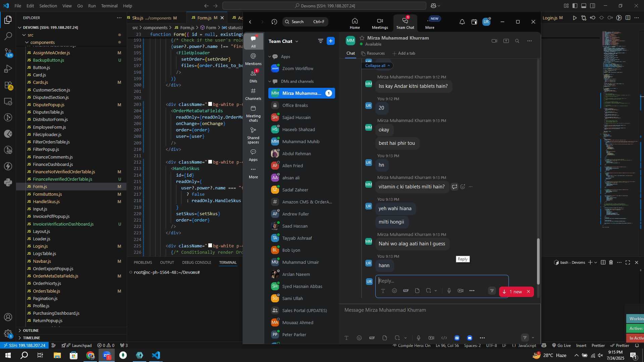Screen dimensions: 644x362
Task: Open Zoom calendar icon in top bar
Action: pos(474,22)
